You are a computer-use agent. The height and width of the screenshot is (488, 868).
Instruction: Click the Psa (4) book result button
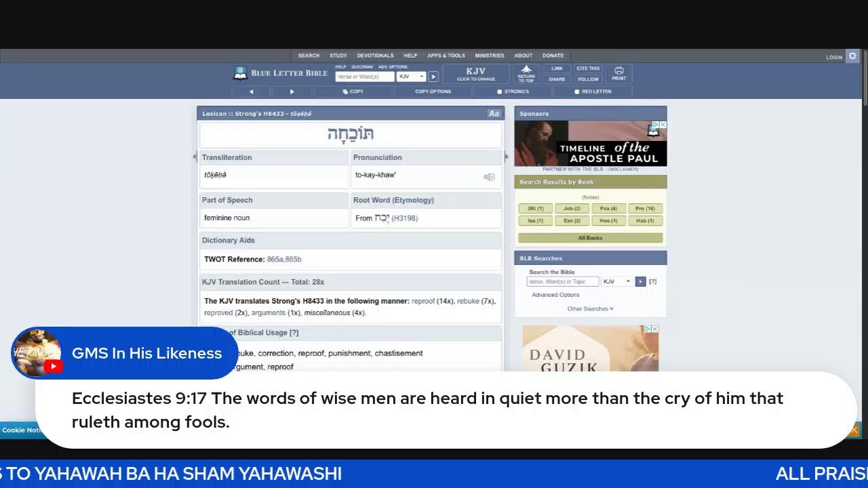point(608,209)
